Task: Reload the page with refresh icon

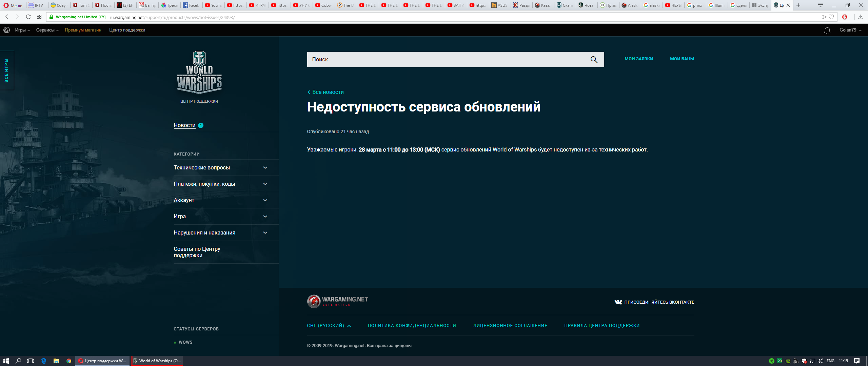Action: (x=28, y=17)
